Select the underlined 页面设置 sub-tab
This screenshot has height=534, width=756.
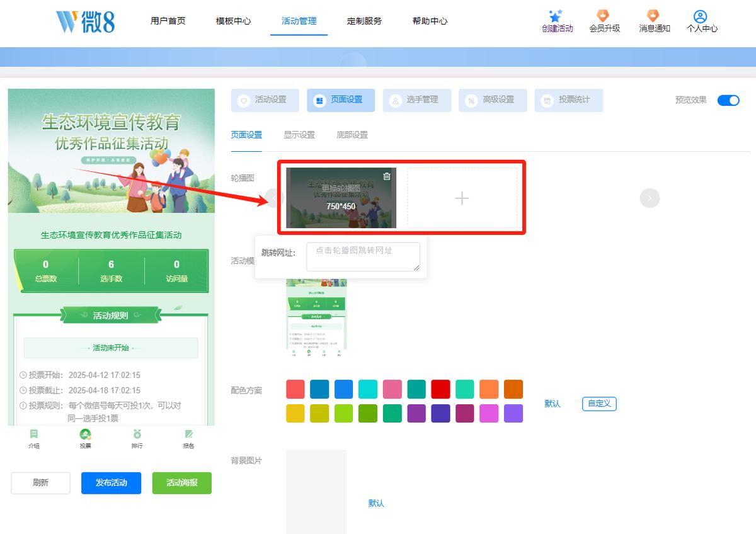[x=246, y=135]
